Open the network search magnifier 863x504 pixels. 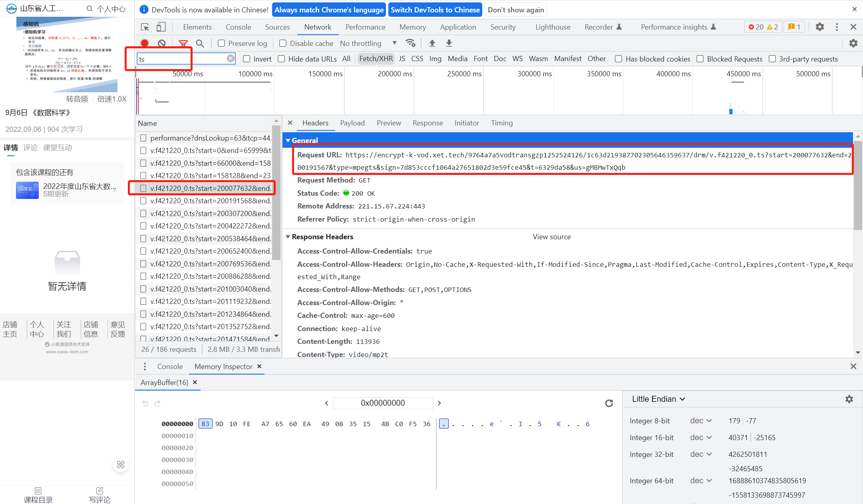coord(200,43)
